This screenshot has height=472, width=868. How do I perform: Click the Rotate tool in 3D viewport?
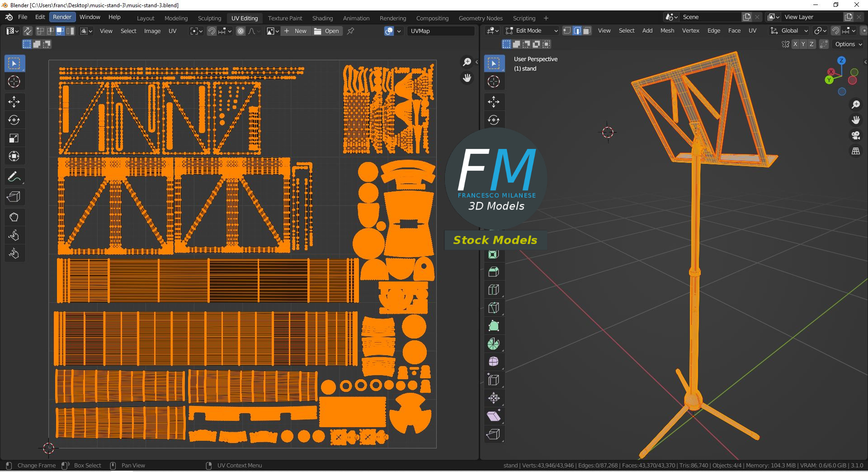494,120
